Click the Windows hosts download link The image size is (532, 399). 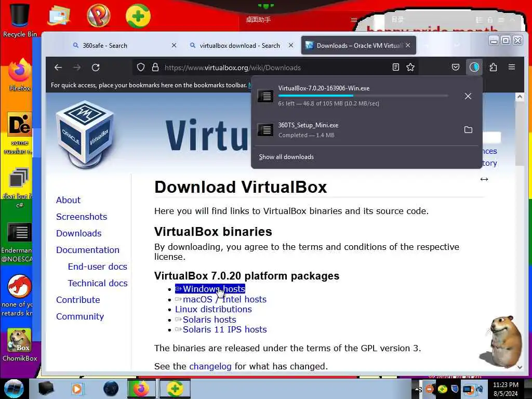(x=210, y=289)
